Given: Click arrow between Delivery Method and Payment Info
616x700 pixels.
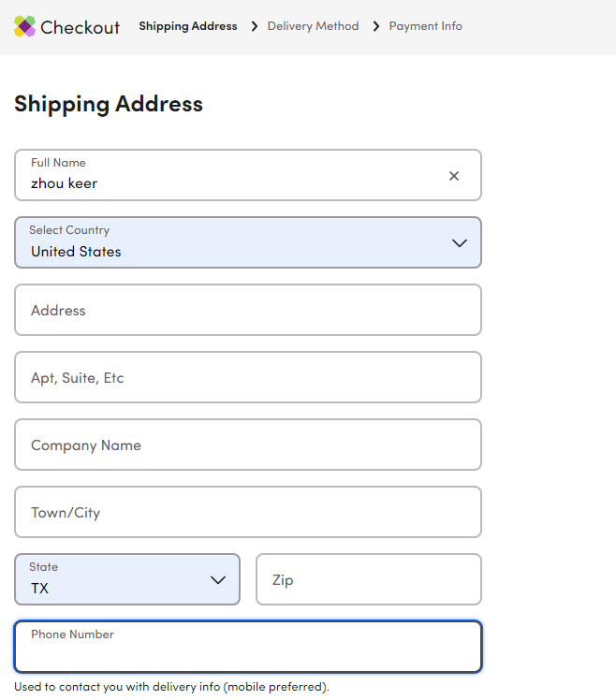Looking at the screenshot, I should (x=376, y=26).
